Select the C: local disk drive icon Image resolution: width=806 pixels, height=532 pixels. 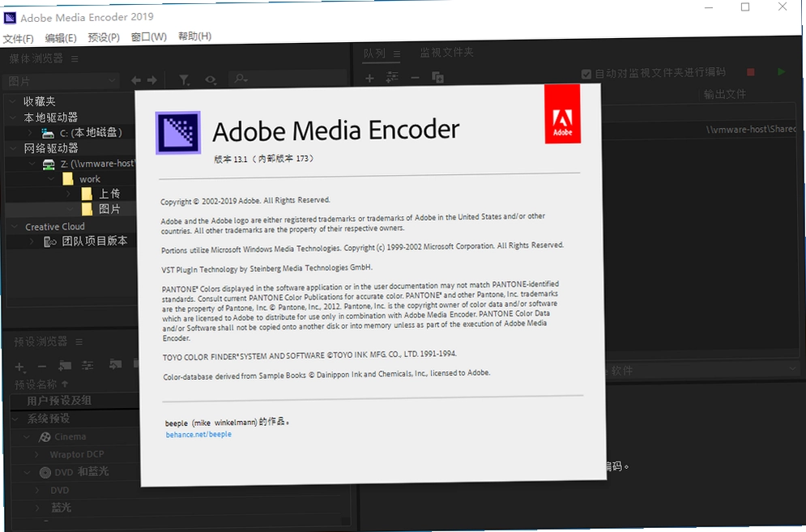(48, 134)
